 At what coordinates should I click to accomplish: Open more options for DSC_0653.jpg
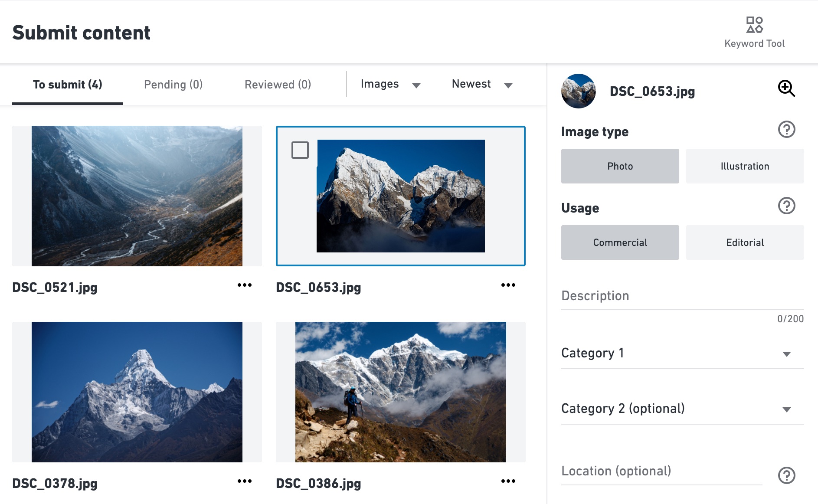pyautogui.click(x=508, y=285)
